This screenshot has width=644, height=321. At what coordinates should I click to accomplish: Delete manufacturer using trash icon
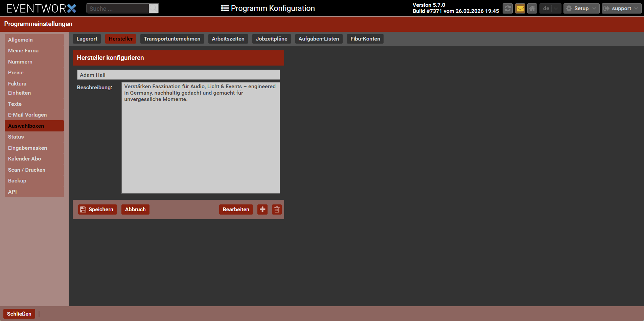coord(277,209)
